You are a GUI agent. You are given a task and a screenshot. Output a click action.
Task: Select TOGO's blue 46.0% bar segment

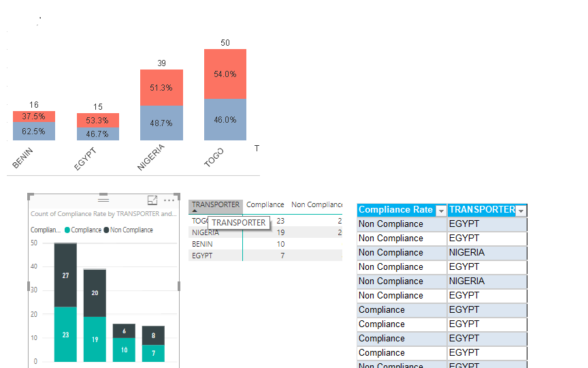coord(225,119)
